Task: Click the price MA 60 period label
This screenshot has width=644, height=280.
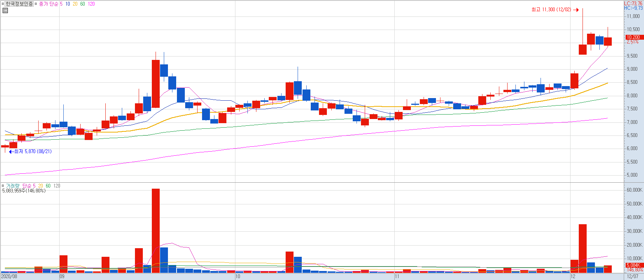Action: coord(82,4)
